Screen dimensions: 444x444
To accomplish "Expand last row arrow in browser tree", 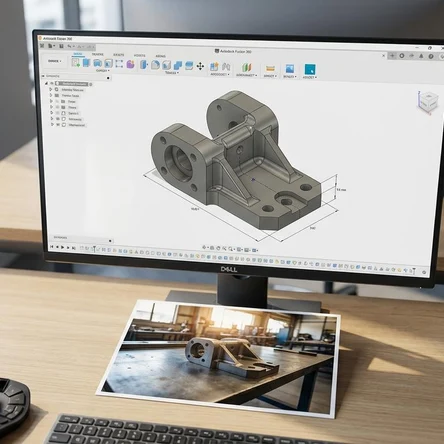I will [52, 124].
